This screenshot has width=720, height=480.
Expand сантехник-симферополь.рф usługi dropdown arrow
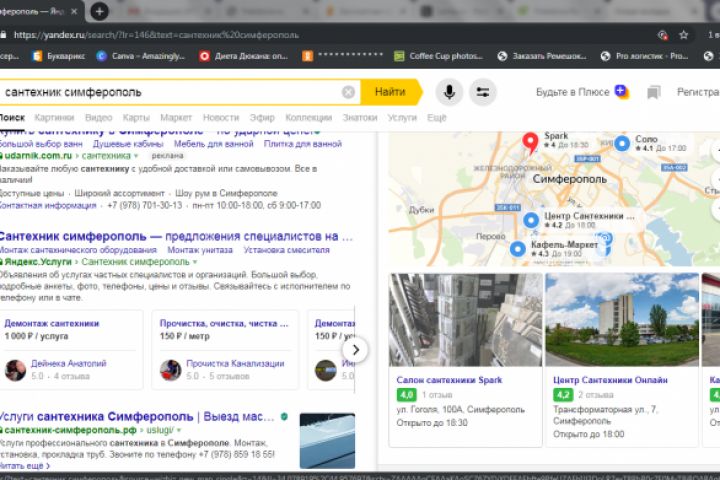(179, 430)
